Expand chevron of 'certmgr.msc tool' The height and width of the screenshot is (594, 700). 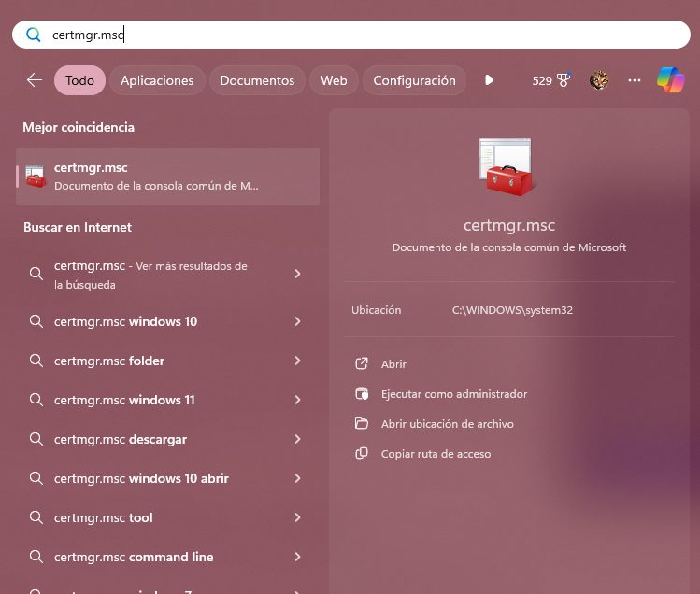[x=297, y=517]
